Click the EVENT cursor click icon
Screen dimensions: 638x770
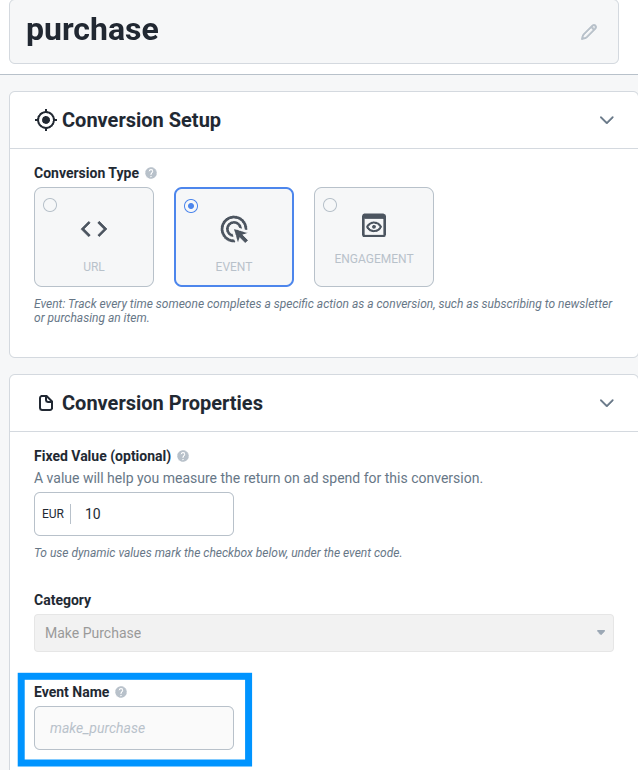(x=234, y=230)
